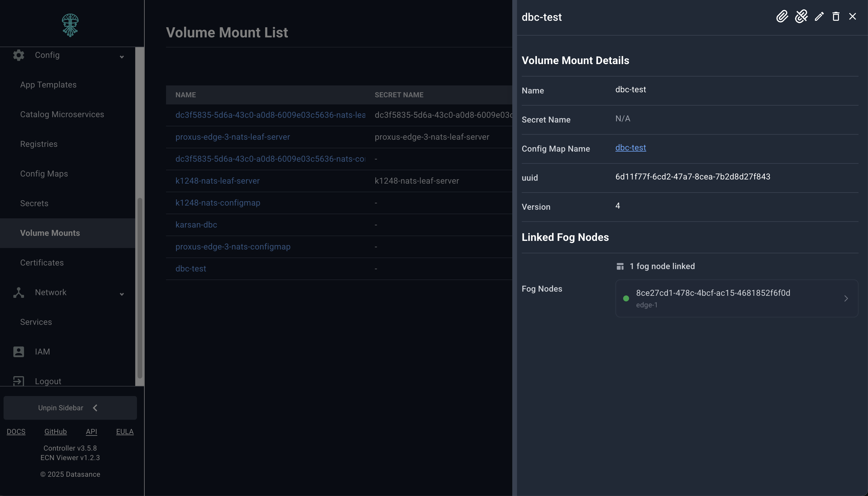Select Volume Mounts in the sidebar

pyautogui.click(x=50, y=233)
